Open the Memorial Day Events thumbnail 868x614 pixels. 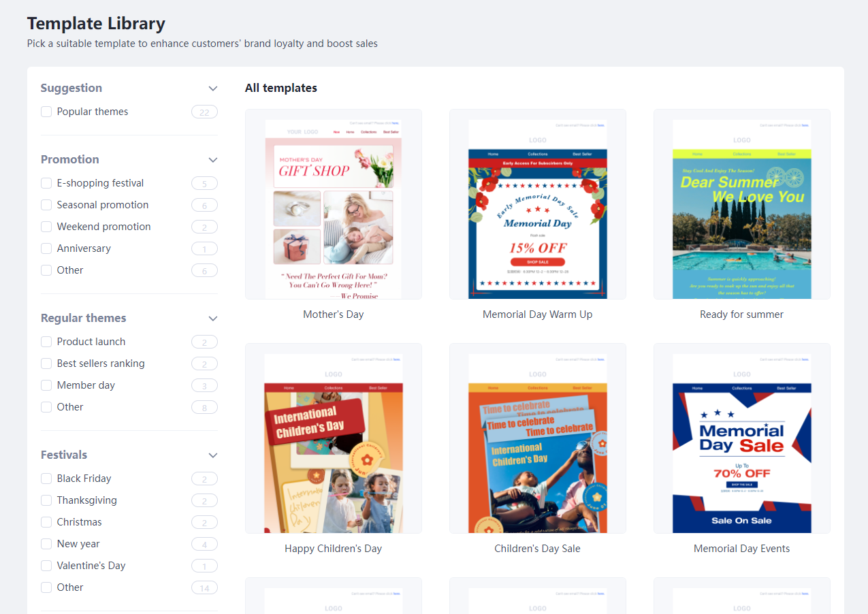(742, 438)
